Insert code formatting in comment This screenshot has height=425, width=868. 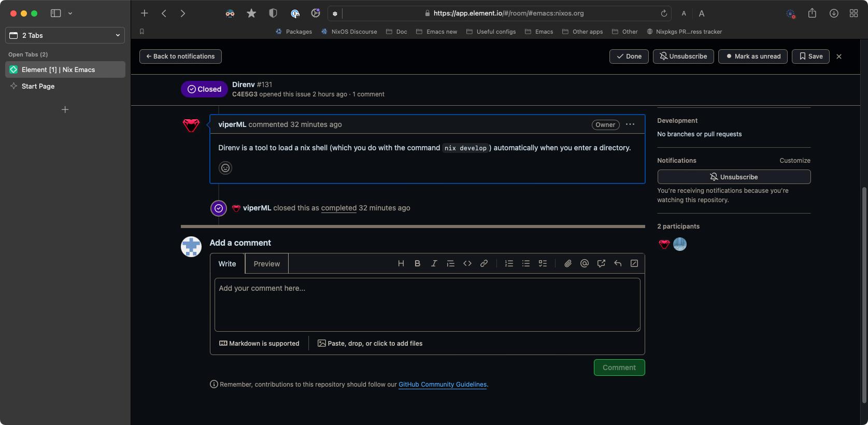[x=467, y=263]
